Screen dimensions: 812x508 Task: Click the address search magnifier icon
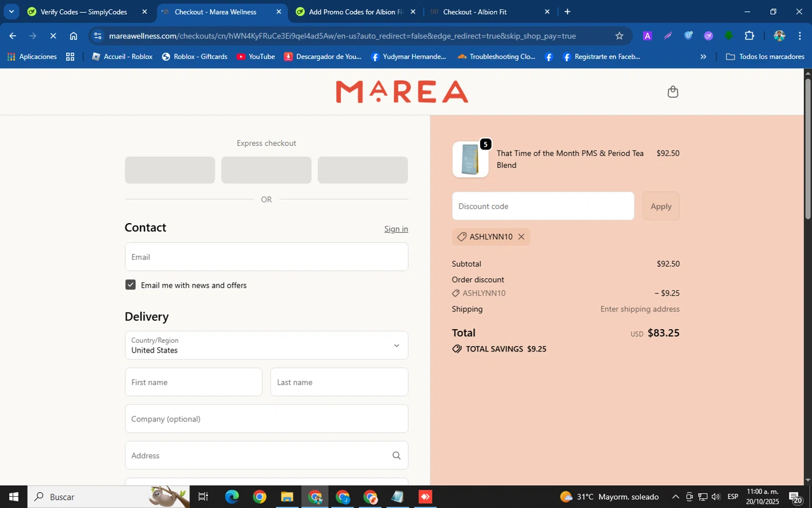click(x=396, y=455)
